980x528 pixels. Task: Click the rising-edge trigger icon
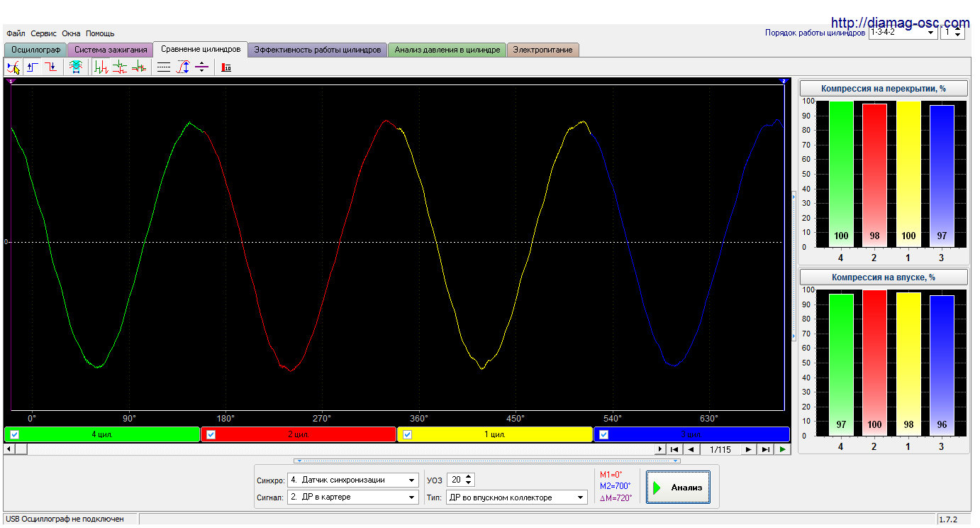click(x=33, y=67)
